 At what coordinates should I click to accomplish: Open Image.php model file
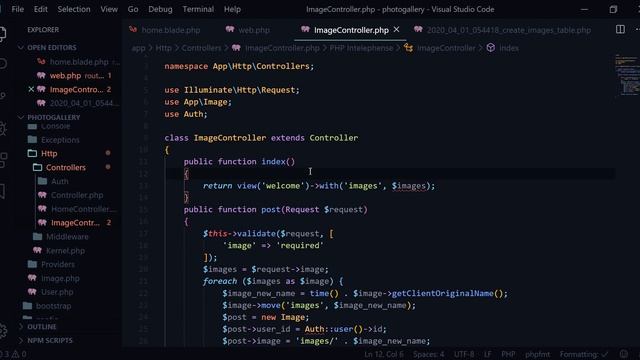point(60,278)
